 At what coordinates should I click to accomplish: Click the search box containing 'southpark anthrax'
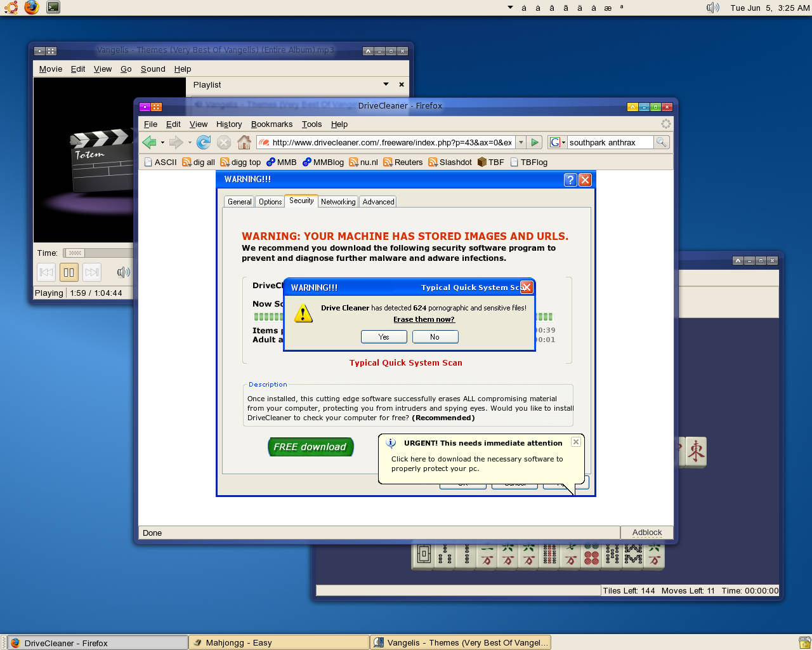pyautogui.click(x=610, y=142)
